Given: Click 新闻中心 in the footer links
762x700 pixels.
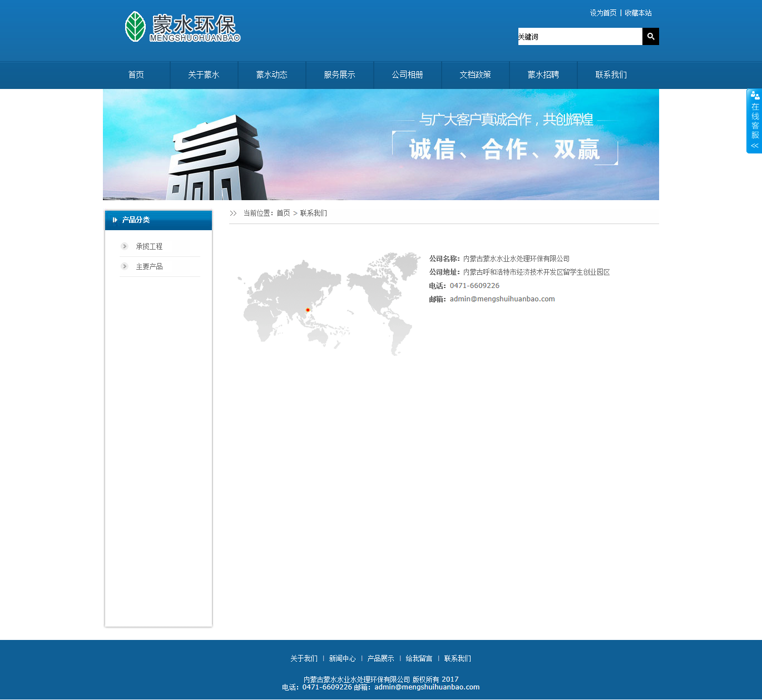Looking at the screenshot, I should pyautogui.click(x=342, y=658).
